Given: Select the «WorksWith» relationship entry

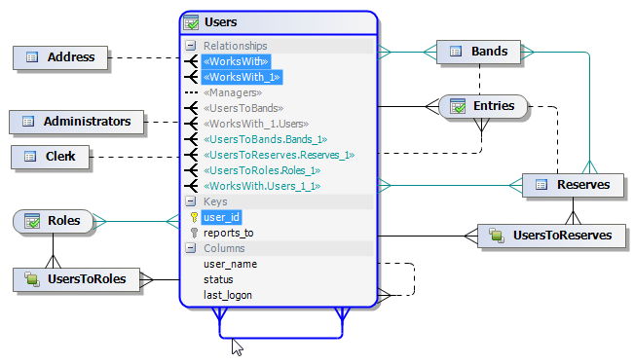Looking at the screenshot, I should point(236,61).
